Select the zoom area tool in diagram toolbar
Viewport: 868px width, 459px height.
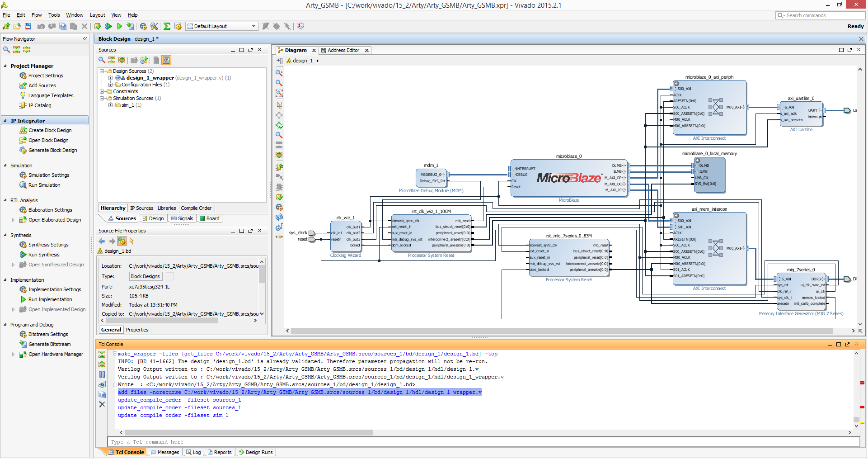tap(279, 93)
